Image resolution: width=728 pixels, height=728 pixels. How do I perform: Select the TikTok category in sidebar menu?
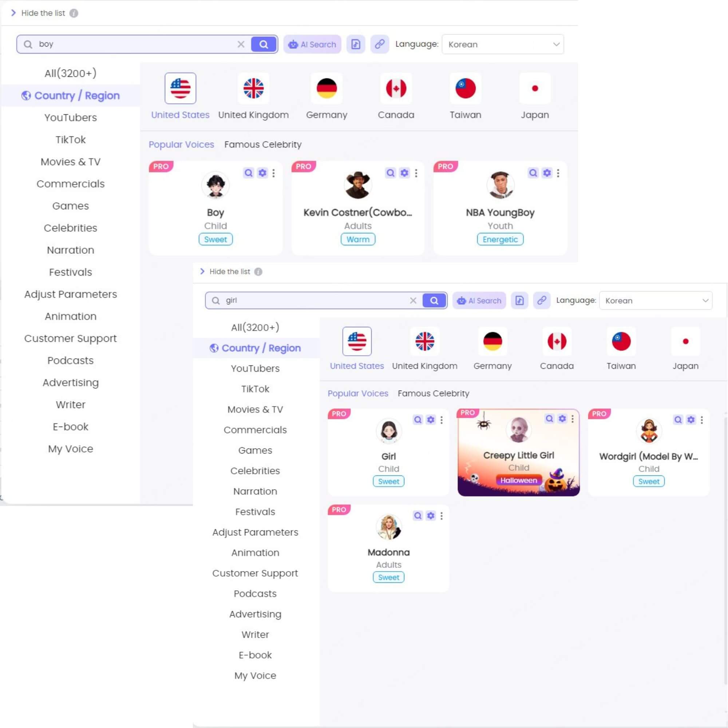pyautogui.click(x=70, y=139)
